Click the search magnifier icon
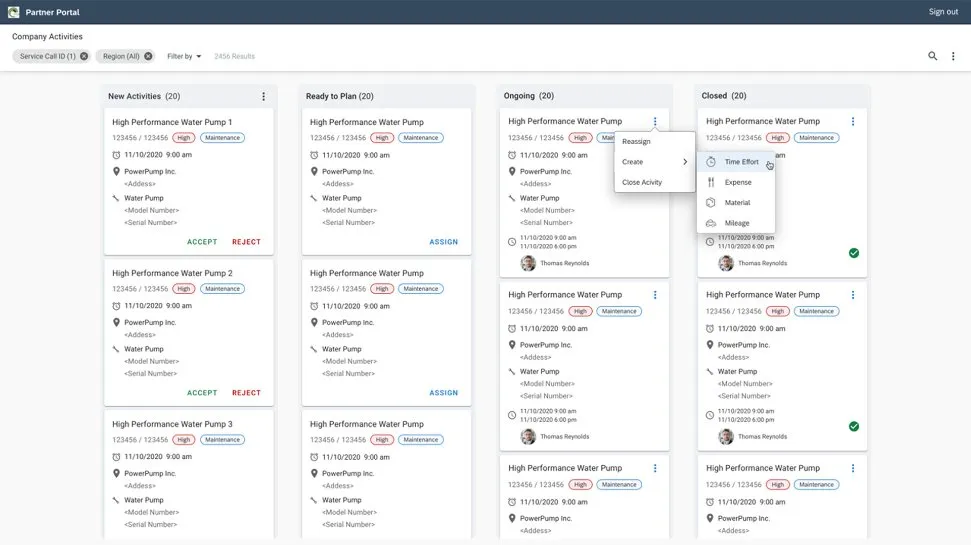The height and width of the screenshot is (545, 971). point(932,56)
